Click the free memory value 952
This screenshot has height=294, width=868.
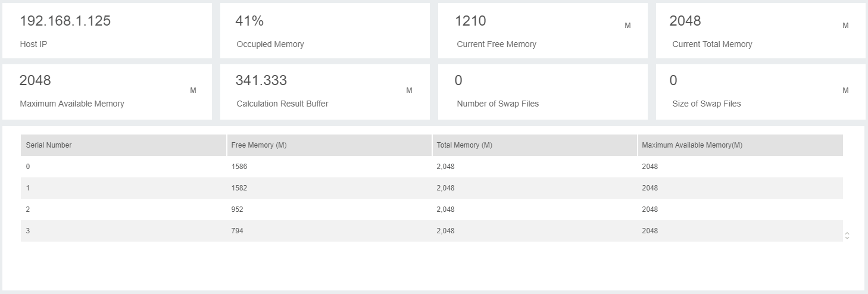tap(237, 209)
